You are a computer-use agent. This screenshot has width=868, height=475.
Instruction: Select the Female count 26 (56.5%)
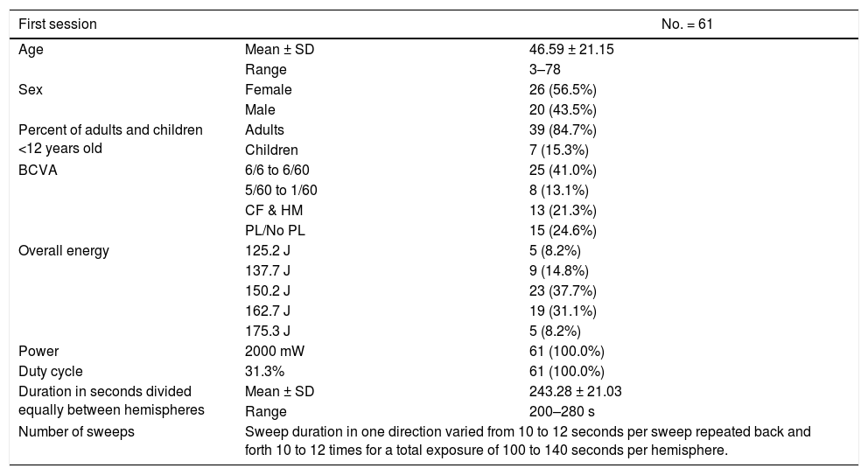point(557,90)
